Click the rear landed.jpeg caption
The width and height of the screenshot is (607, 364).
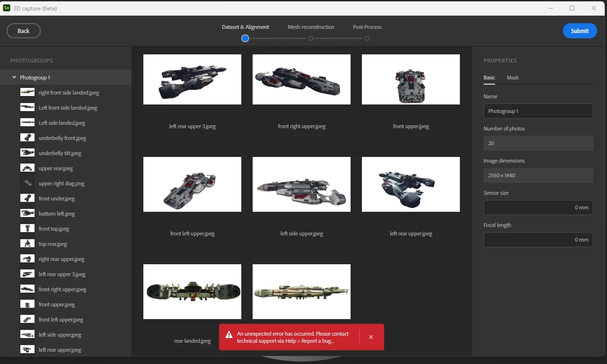(192, 341)
